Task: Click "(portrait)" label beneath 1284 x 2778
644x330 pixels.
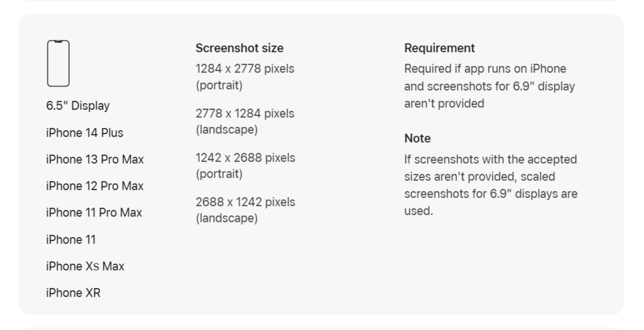Action: click(x=219, y=86)
